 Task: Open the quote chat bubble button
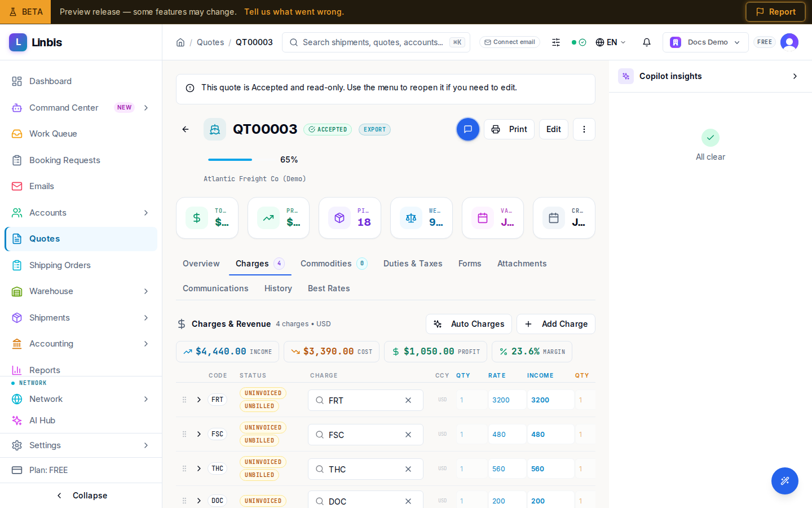[x=468, y=129]
